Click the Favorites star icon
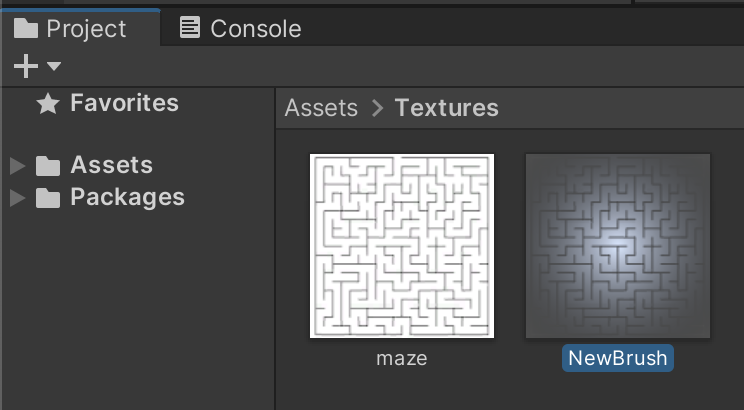Screen dimensions: 744x410 [47, 104]
